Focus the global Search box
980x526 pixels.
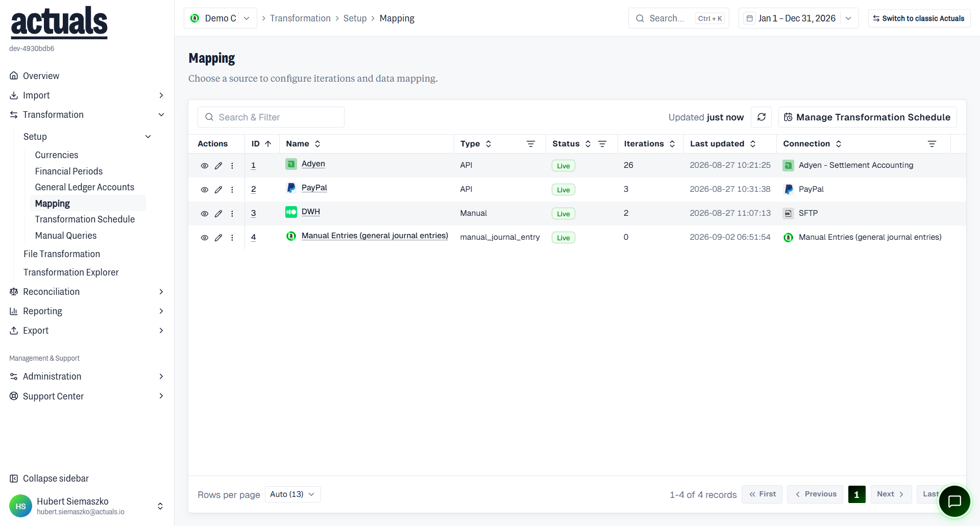[x=678, y=18]
